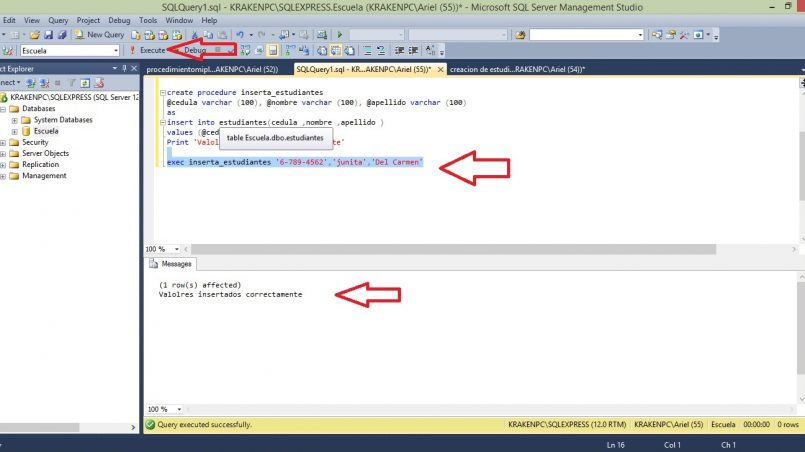Click the Decrease Indent icon
This screenshot has width=805, height=452.
(399, 50)
